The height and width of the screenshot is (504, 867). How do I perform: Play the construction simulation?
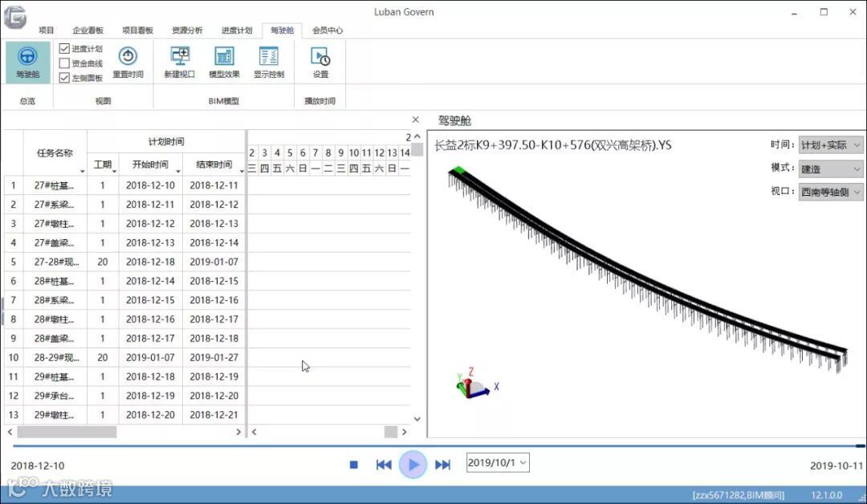[x=413, y=465]
